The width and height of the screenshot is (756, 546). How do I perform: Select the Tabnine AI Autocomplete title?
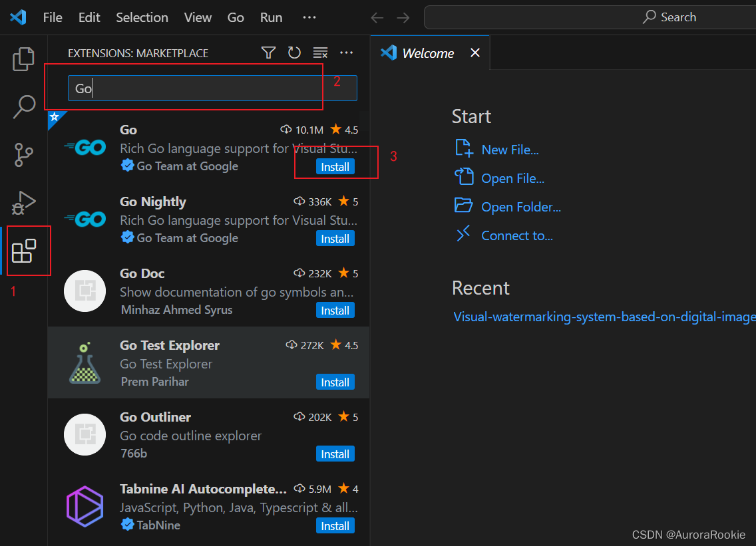coord(203,489)
